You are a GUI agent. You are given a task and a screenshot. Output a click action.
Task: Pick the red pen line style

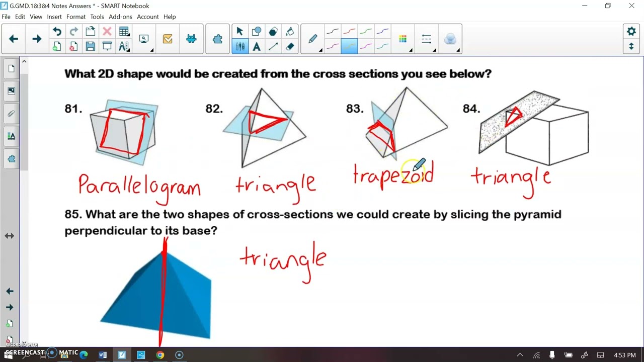point(349,32)
